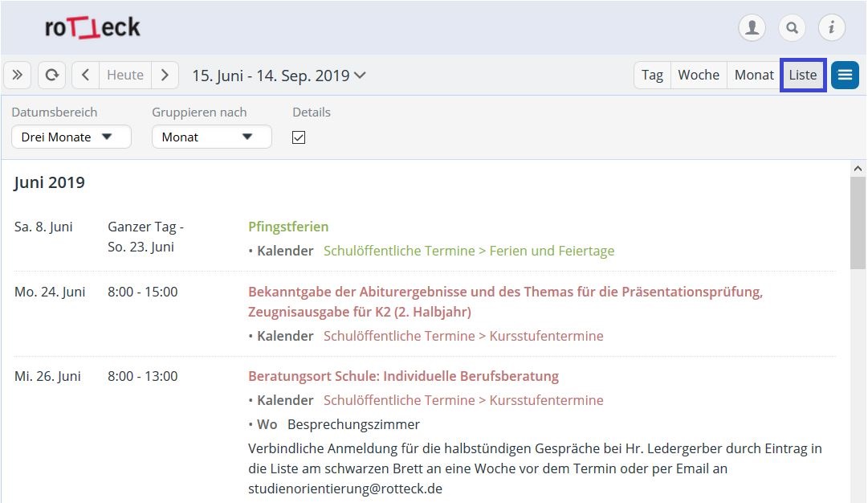The height and width of the screenshot is (503, 868).
Task: Open the Gruppieren nach dropdown
Action: tap(211, 137)
